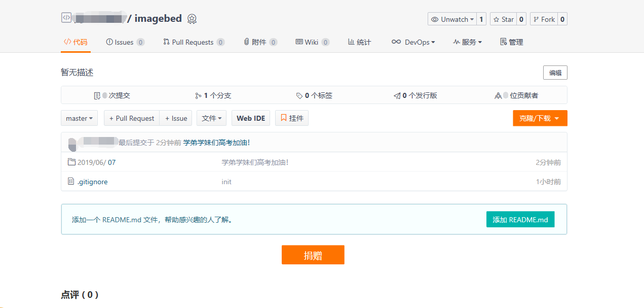Screen dimensions: 644x308
Task: Open the master branch selector
Action: click(x=79, y=118)
